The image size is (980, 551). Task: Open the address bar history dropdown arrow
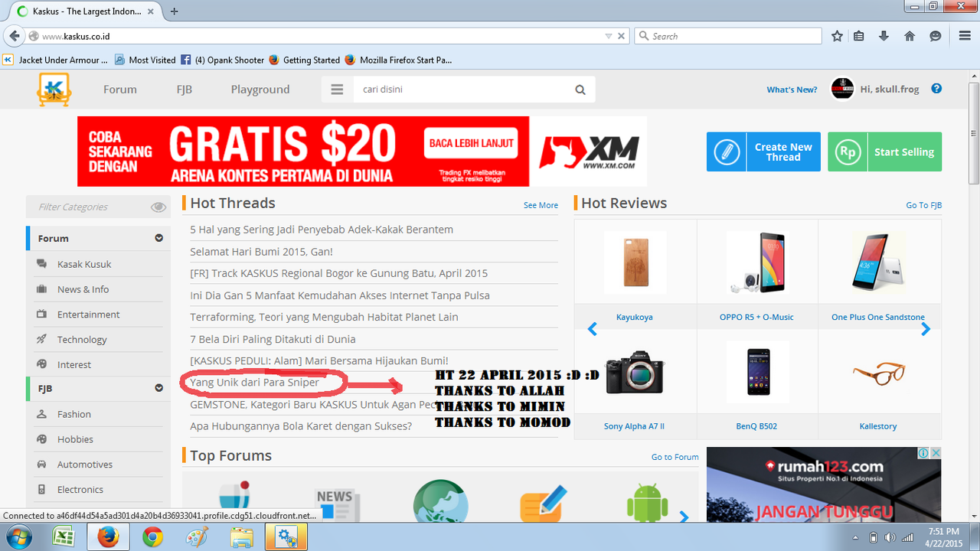[x=609, y=36]
